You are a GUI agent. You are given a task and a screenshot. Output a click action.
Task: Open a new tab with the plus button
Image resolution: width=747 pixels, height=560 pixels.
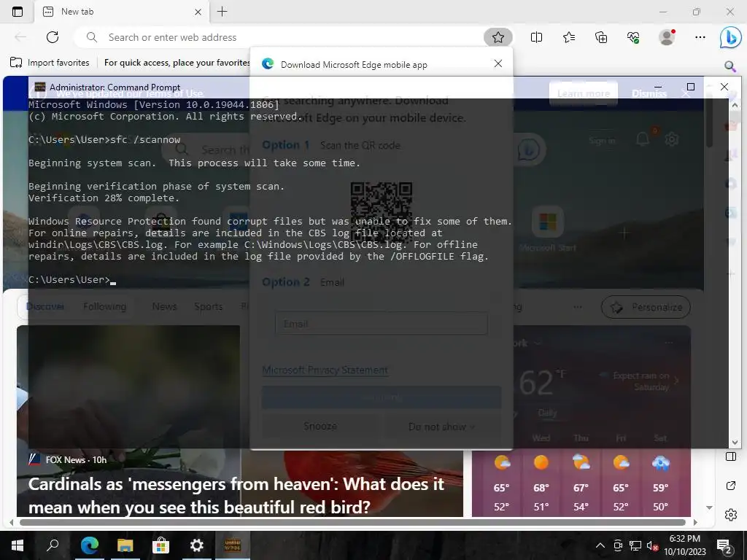click(x=222, y=12)
